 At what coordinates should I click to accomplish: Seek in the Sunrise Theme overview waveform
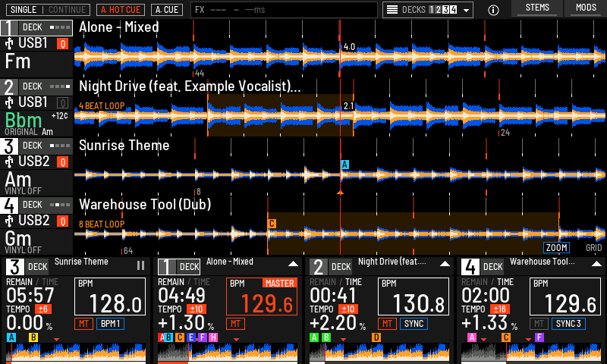[x=77, y=353]
